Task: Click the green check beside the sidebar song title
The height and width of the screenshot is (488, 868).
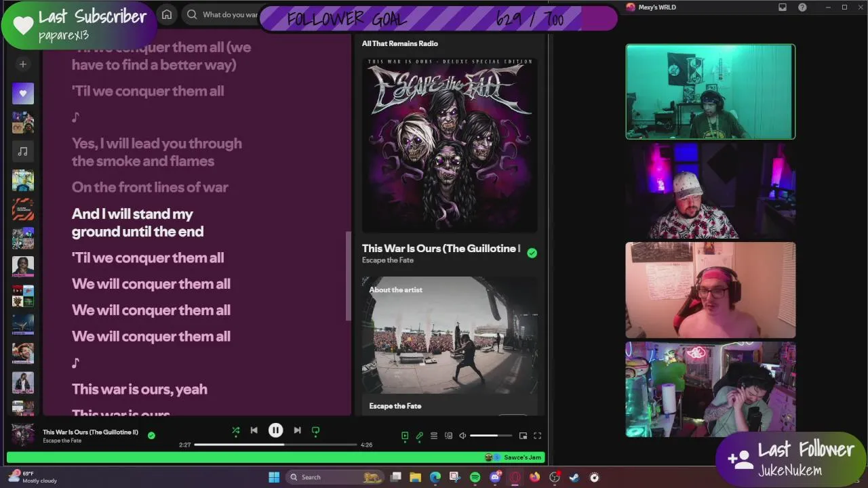Action: [x=532, y=253]
